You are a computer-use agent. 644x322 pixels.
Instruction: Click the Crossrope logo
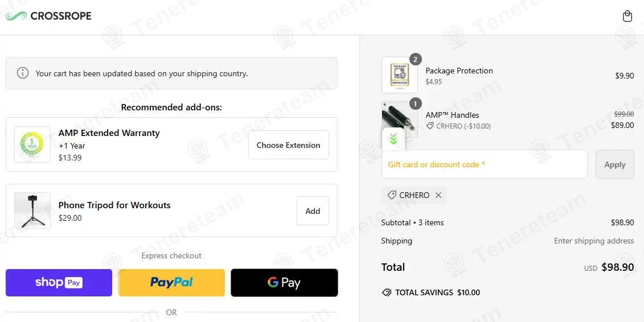click(x=48, y=16)
